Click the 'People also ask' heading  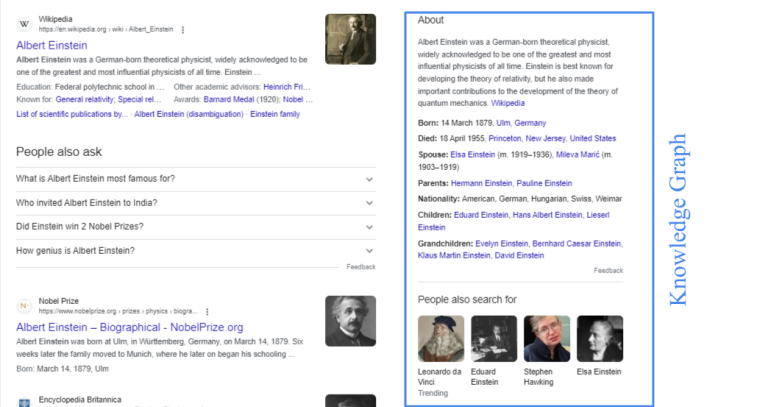[x=59, y=152]
